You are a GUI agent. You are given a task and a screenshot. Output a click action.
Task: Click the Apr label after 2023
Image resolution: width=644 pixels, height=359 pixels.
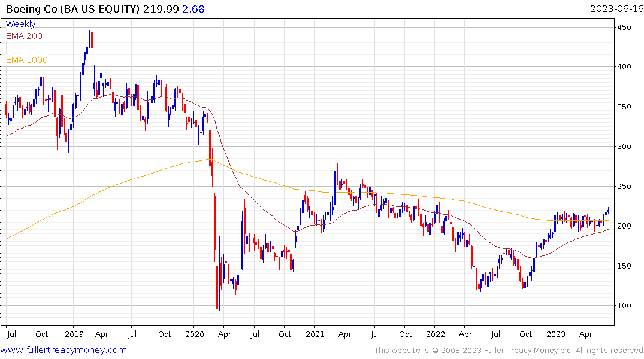point(586,334)
